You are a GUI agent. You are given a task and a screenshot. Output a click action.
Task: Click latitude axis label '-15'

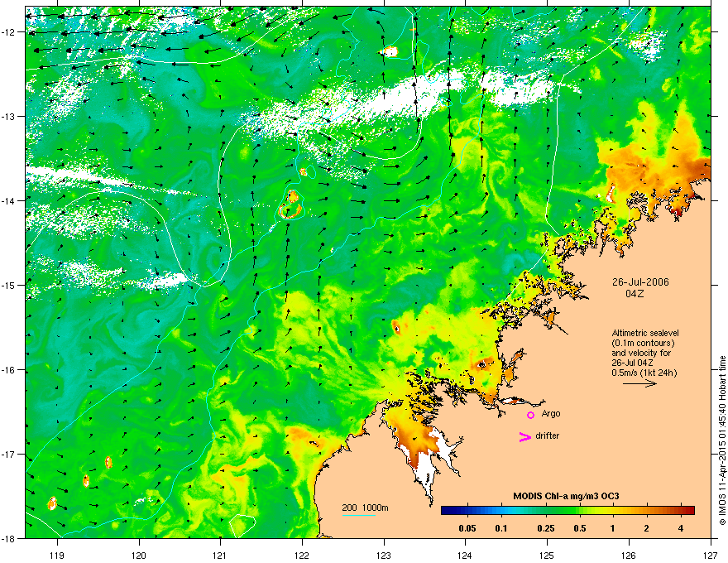[x=8, y=285]
